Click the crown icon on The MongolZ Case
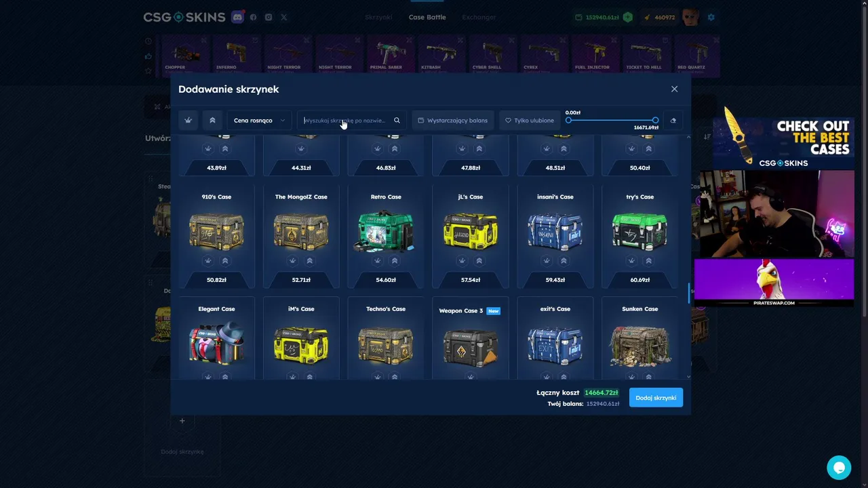This screenshot has width=868, height=488. pyautogui.click(x=293, y=261)
